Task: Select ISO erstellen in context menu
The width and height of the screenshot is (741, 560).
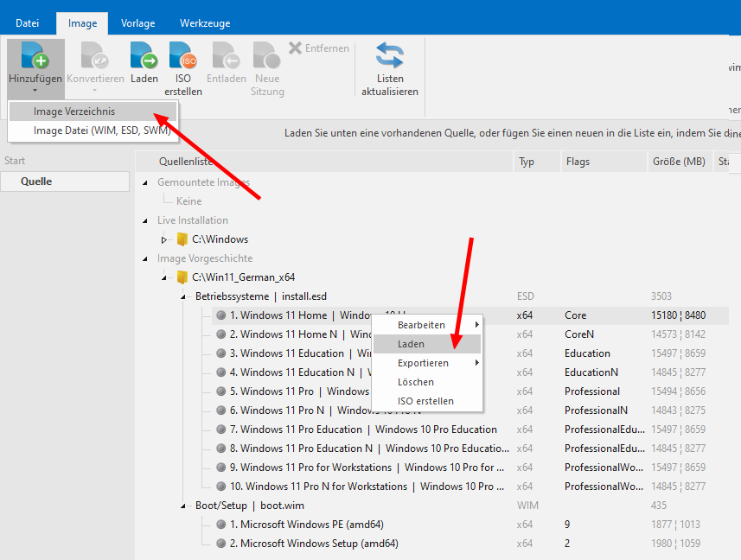Action: (427, 401)
